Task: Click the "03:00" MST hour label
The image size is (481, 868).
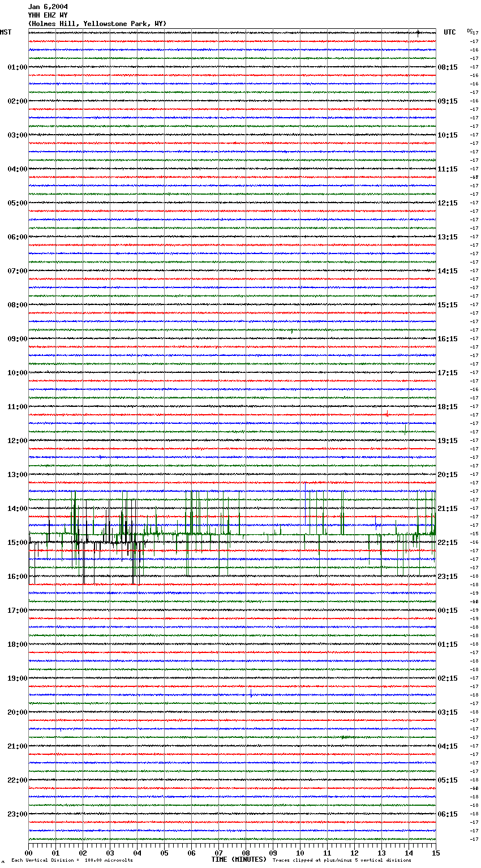Action: pyautogui.click(x=18, y=135)
